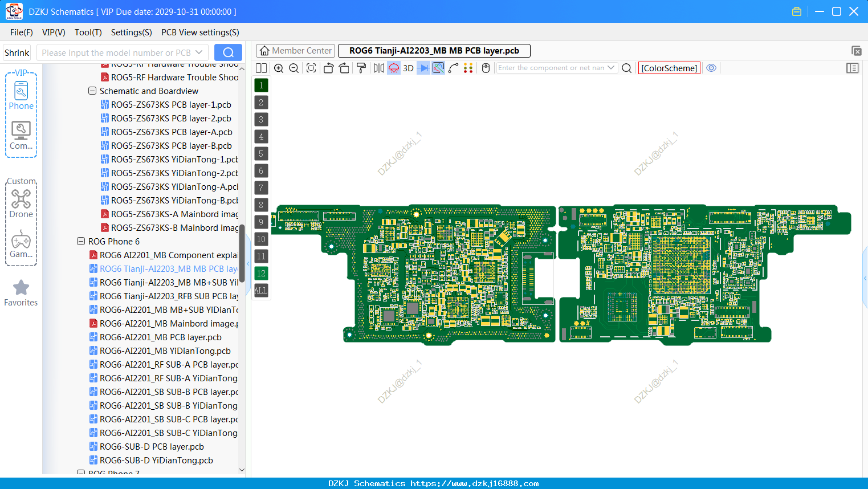The height and width of the screenshot is (489, 868).
Task: Show PCB layer 5
Action: (261, 154)
